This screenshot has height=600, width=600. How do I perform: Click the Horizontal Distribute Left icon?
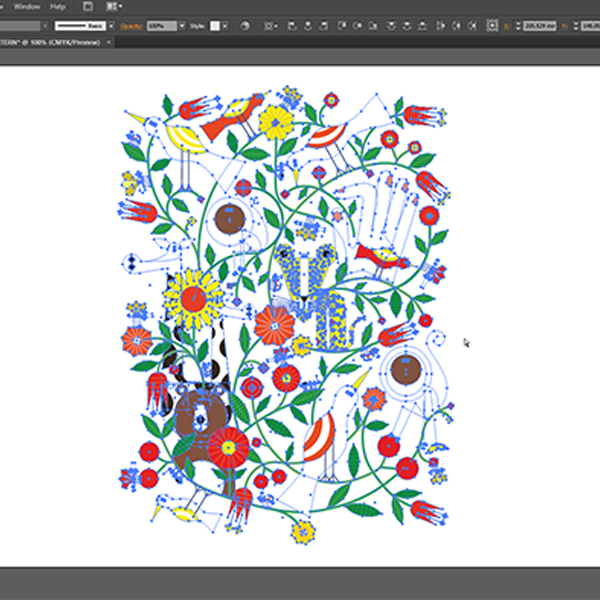tap(443, 24)
